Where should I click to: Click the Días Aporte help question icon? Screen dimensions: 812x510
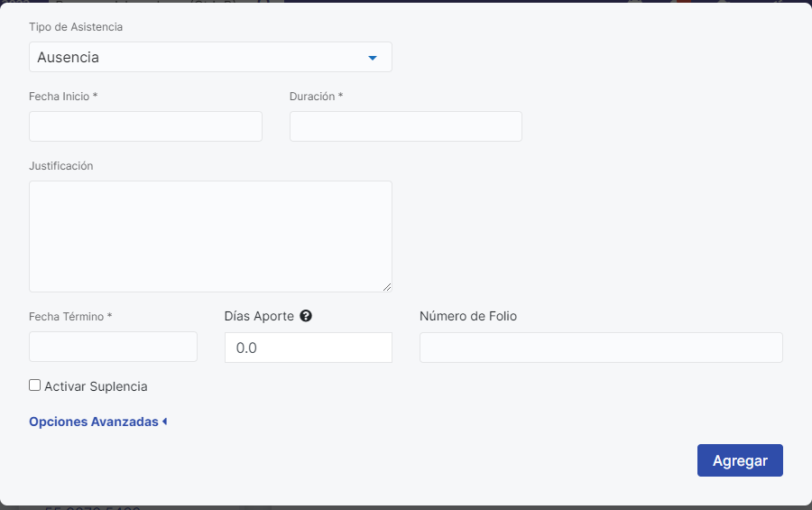(306, 316)
